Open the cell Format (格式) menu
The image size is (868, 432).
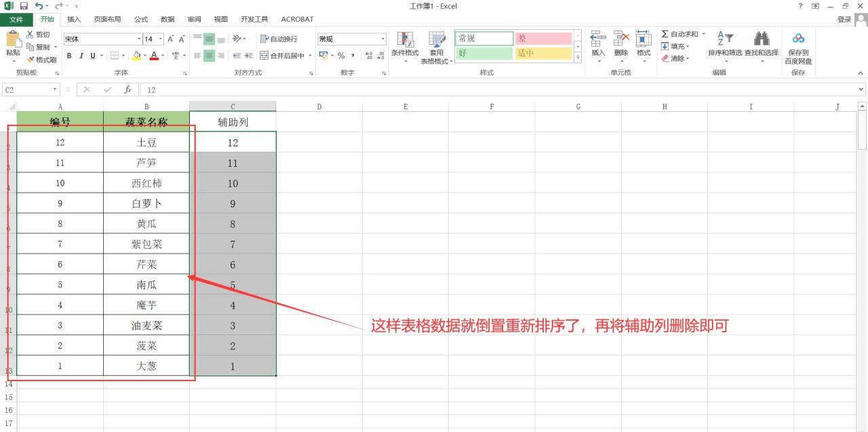pyautogui.click(x=644, y=45)
